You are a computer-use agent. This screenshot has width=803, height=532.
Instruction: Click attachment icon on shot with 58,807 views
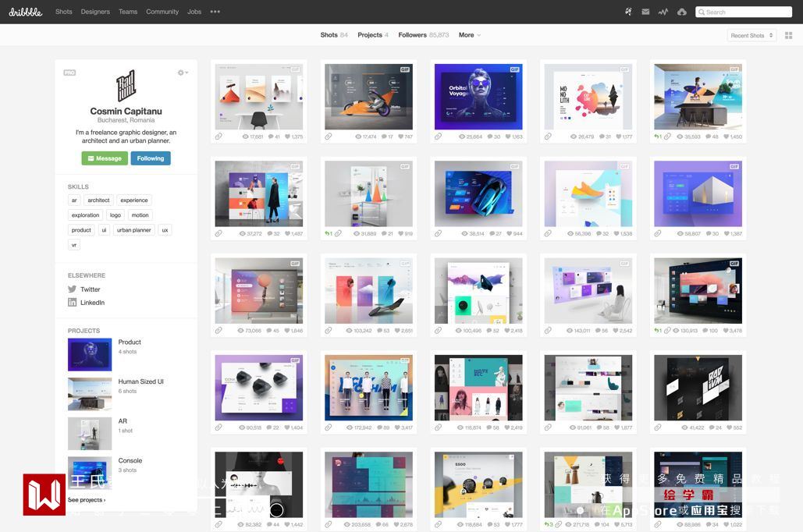coord(658,233)
